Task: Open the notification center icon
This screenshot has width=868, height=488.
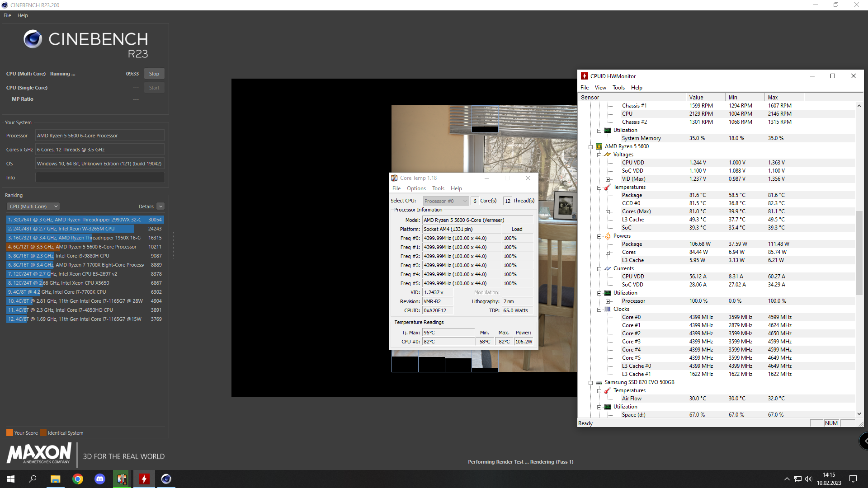Action: click(853, 479)
